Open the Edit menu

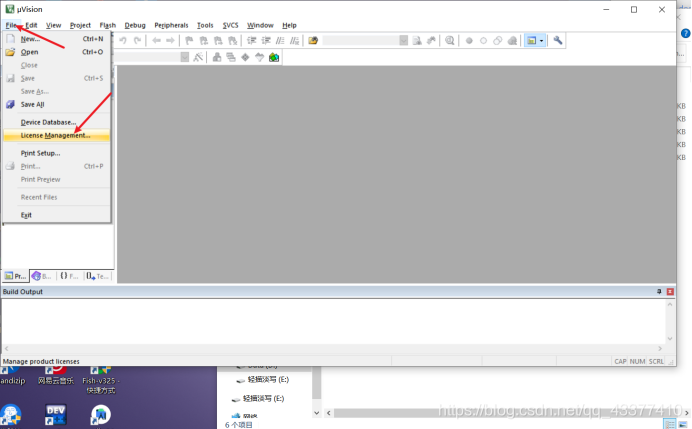pyautogui.click(x=31, y=25)
